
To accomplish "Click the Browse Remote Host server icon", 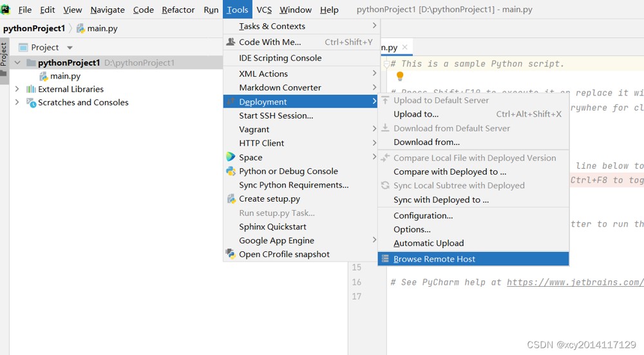I will coord(385,259).
